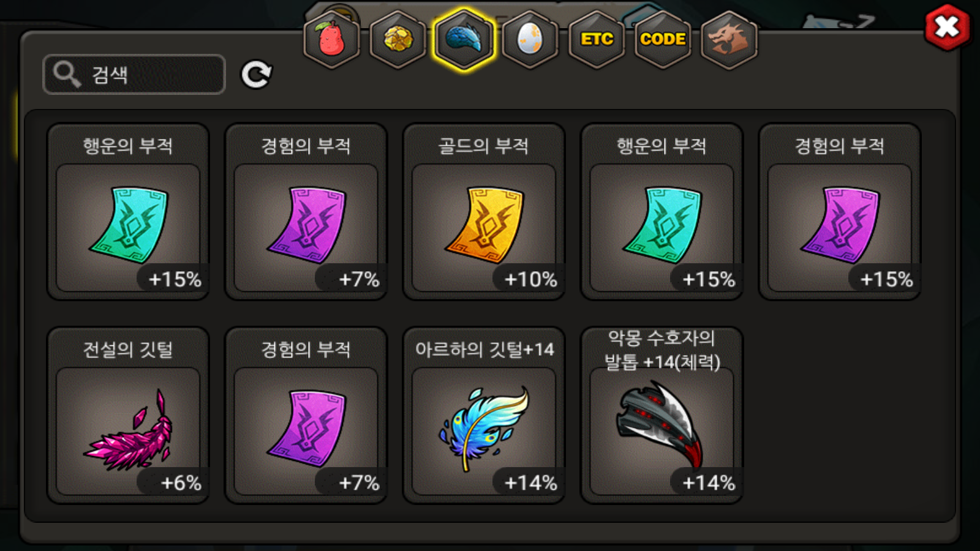980x551 pixels.
Task: Click the refresh arrow icon beside search
Action: (x=256, y=75)
